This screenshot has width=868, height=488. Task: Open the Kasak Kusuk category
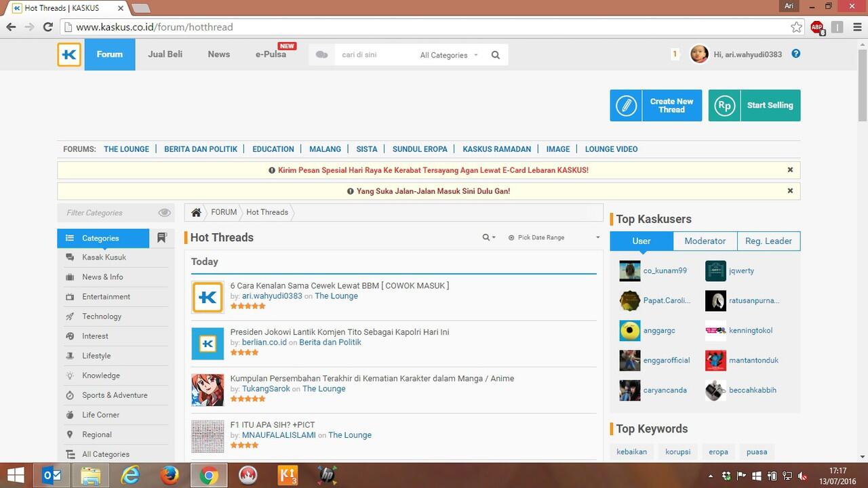(x=104, y=258)
